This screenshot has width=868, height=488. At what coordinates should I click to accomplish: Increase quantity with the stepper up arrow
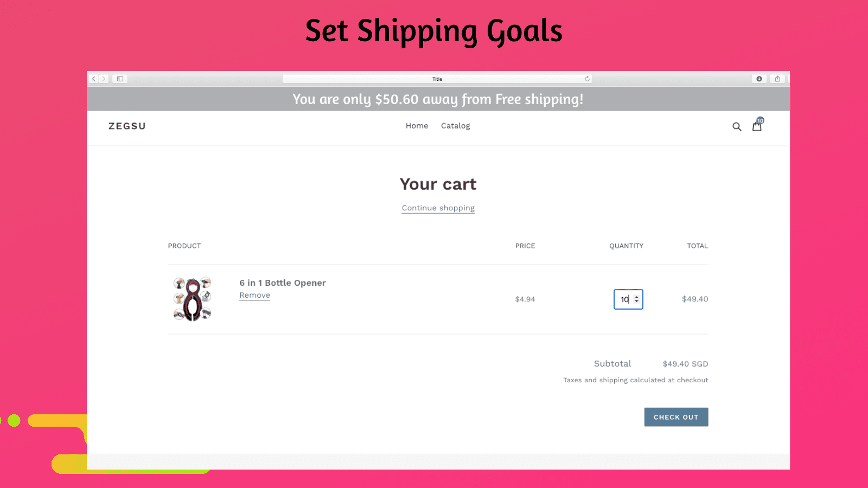(x=636, y=297)
